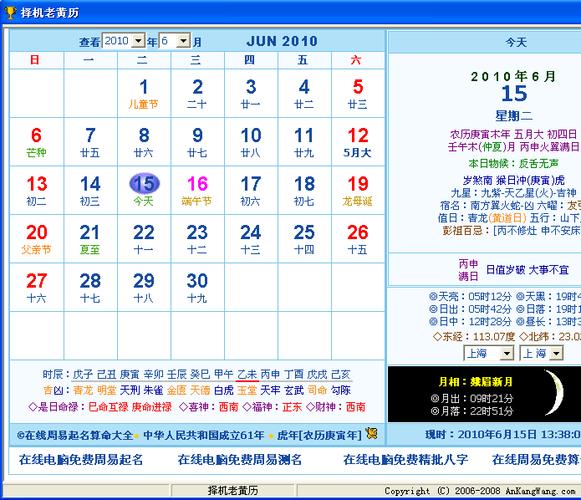Click the JUN 2010 month heading
581x500 pixels.
pyautogui.click(x=282, y=41)
